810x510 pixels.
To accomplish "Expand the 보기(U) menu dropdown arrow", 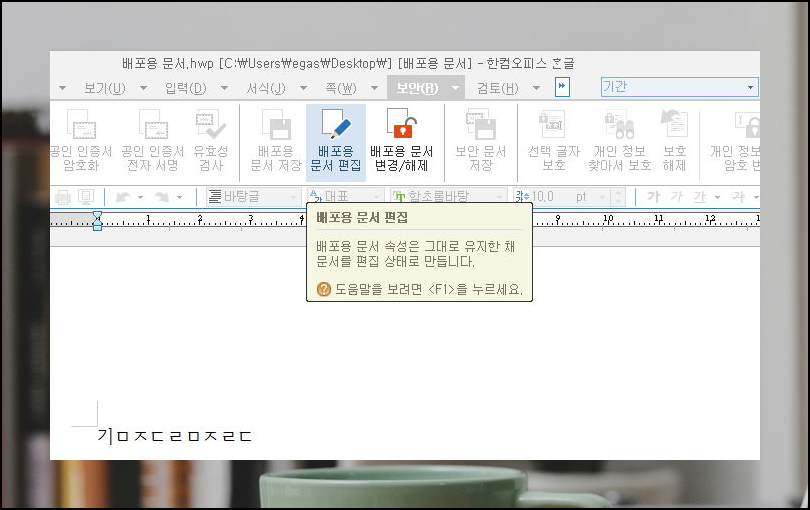I will point(144,88).
